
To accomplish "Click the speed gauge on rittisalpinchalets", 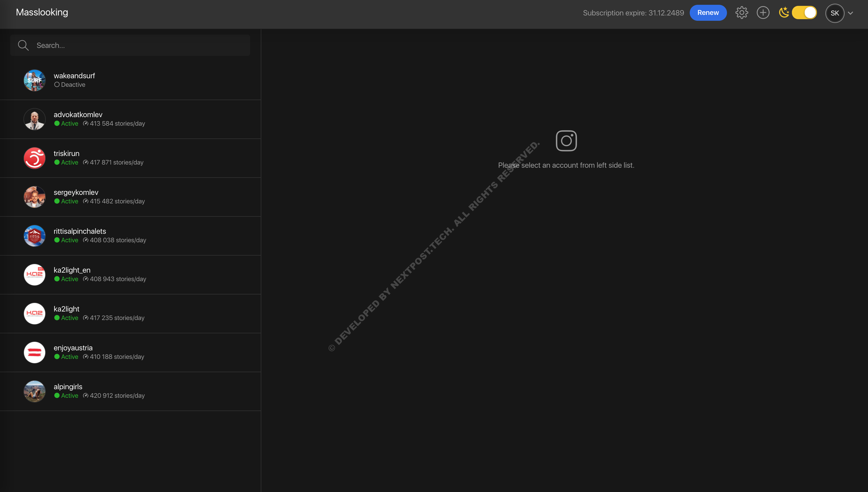I will (x=85, y=240).
